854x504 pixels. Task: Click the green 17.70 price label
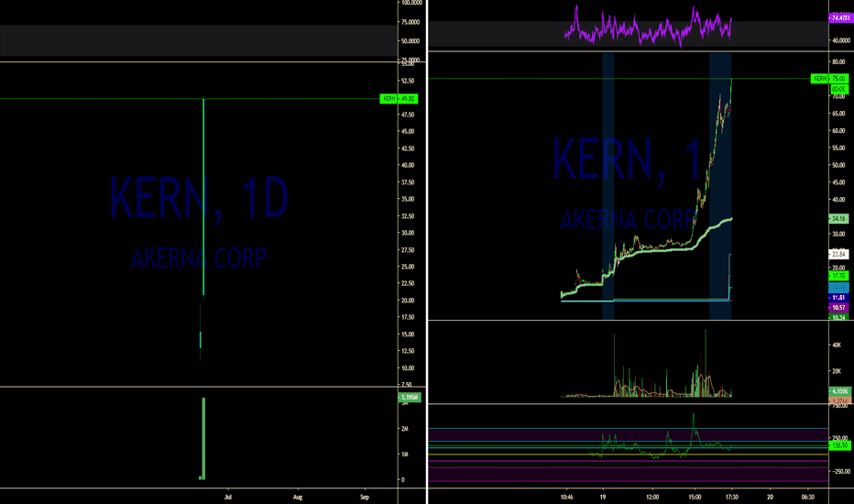[x=838, y=276]
